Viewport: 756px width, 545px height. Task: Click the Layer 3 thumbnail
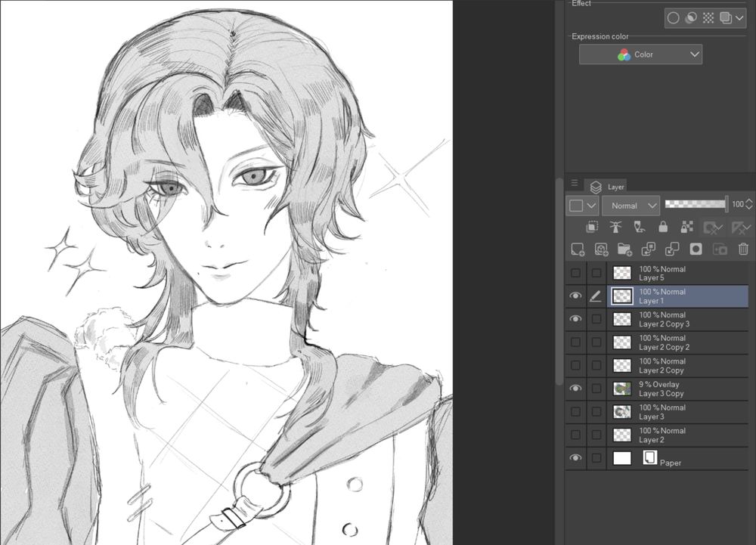(622, 411)
